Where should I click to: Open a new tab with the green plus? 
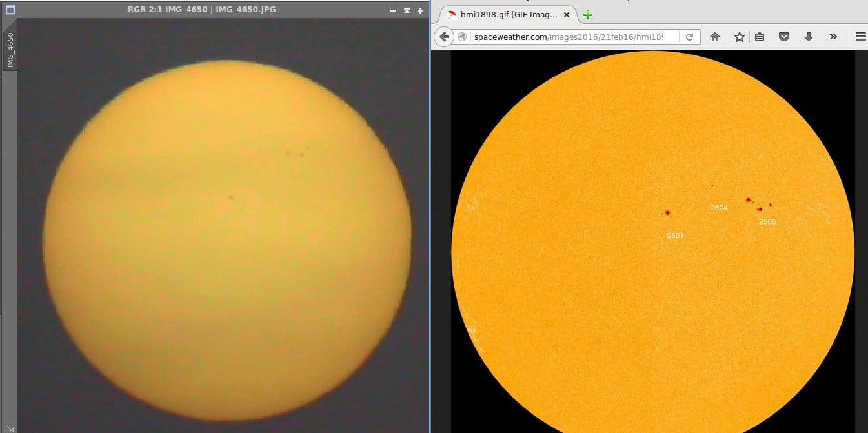587,15
